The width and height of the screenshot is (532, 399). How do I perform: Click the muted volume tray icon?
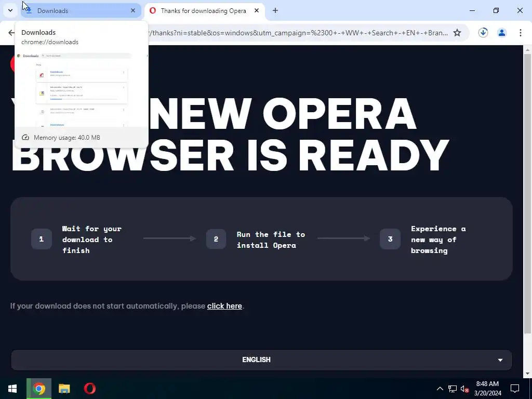point(464,389)
